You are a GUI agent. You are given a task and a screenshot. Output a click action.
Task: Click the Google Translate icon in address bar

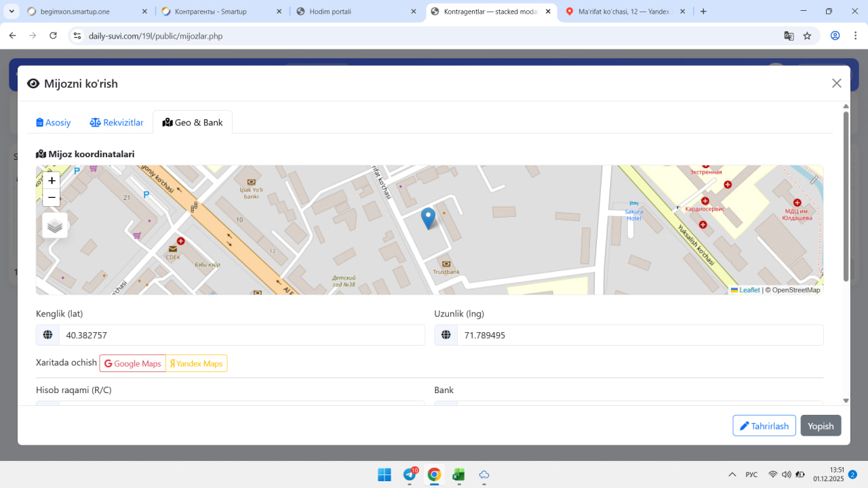(x=789, y=36)
